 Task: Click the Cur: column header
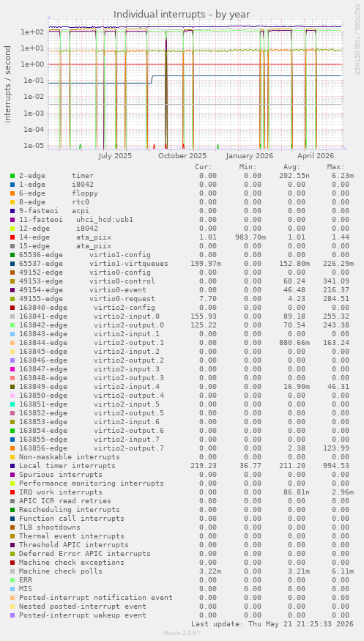(204, 167)
